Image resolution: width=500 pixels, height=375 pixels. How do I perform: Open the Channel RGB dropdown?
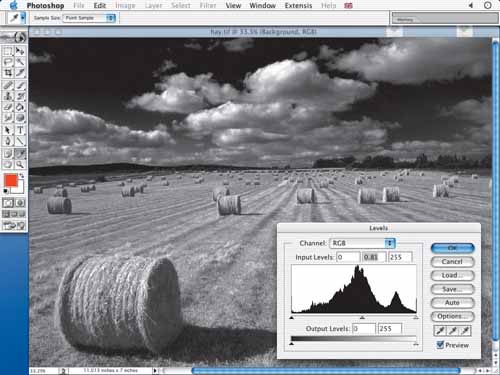(x=362, y=243)
